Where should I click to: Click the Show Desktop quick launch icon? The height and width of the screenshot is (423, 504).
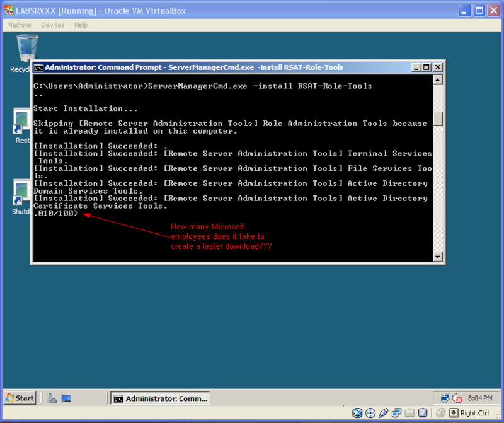(66, 398)
